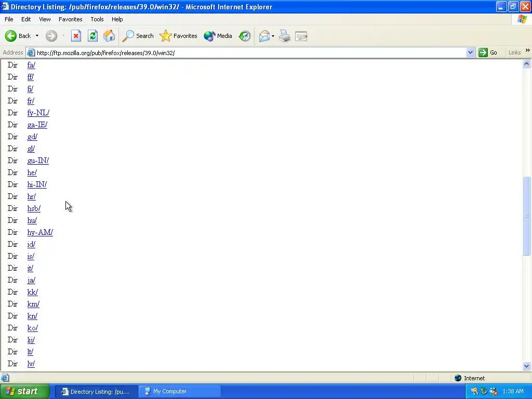Click the Windows flag throbber logo
532x399 pixels.
coord(522,19)
